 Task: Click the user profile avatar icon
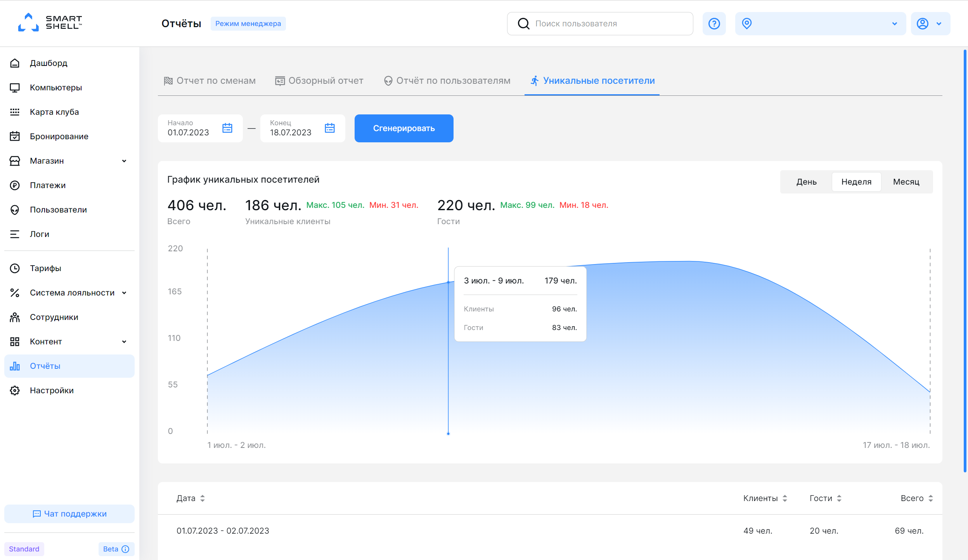pyautogui.click(x=923, y=24)
